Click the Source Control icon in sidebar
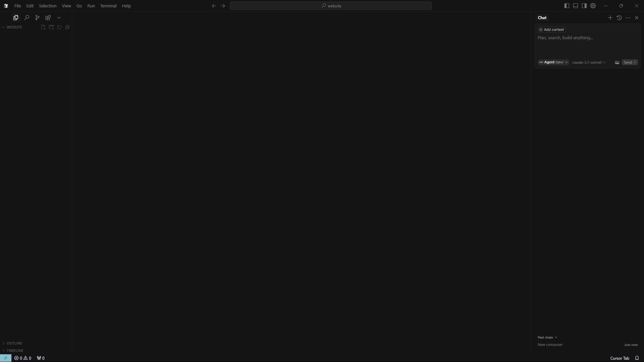644x362 pixels. [37, 18]
